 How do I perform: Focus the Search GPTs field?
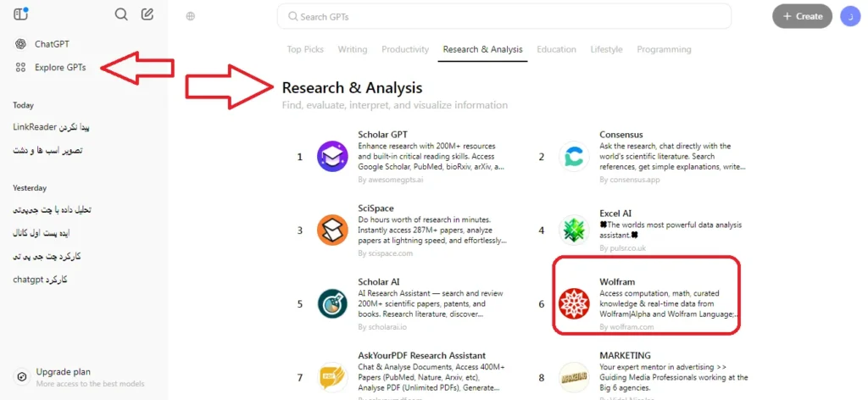(504, 17)
